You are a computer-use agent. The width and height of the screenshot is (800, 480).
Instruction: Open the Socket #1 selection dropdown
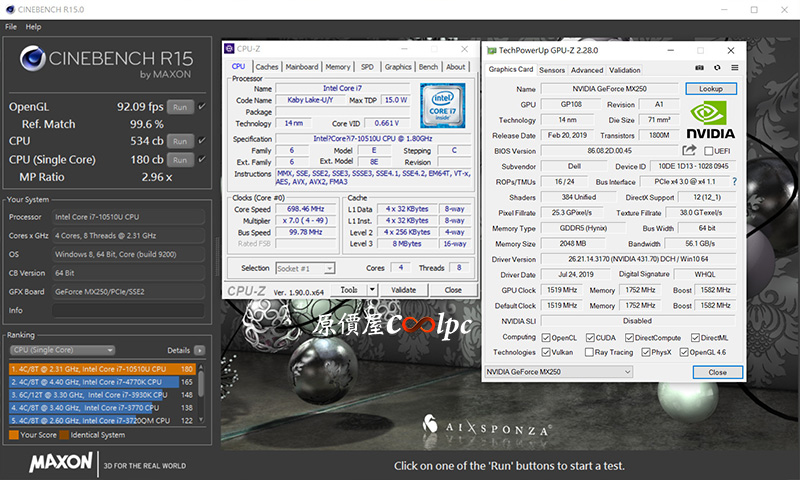tap(305, 268)
